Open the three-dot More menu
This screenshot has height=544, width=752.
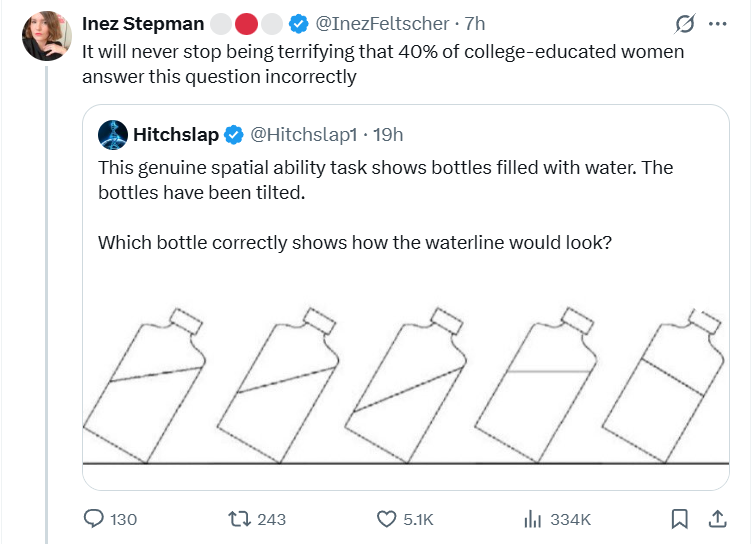(717, 24)
